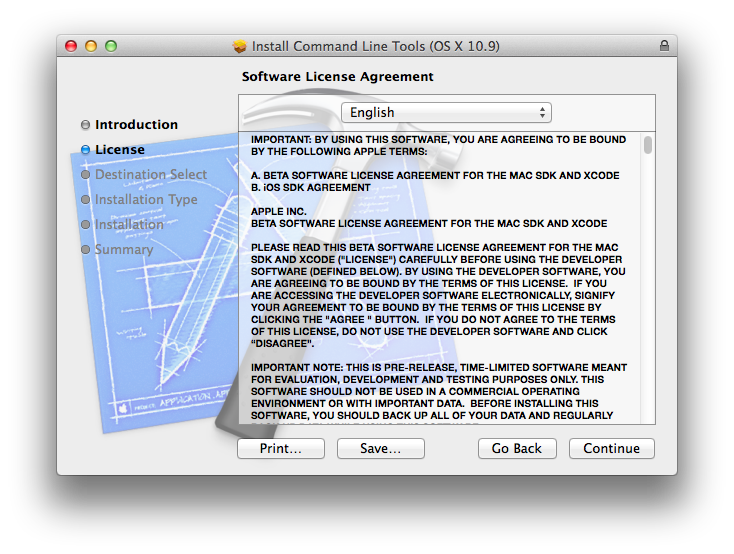Click the lock icon in title bar
This screenshot has width=734, height=554.
point(664,45)
